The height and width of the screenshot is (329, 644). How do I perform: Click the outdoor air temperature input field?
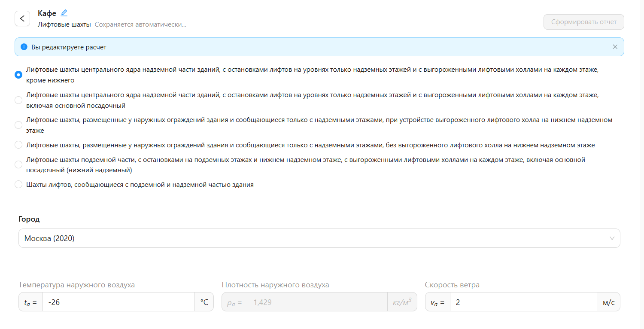(x=118, y=302)
